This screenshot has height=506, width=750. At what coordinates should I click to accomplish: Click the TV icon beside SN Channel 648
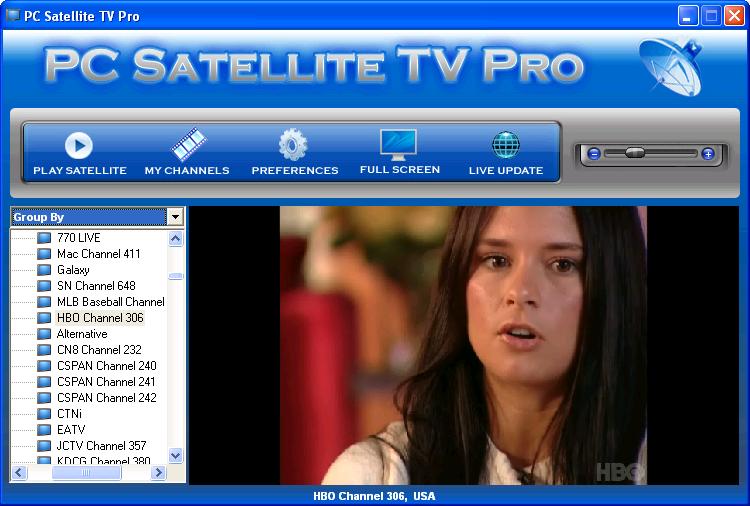click(x=44, y=286)
